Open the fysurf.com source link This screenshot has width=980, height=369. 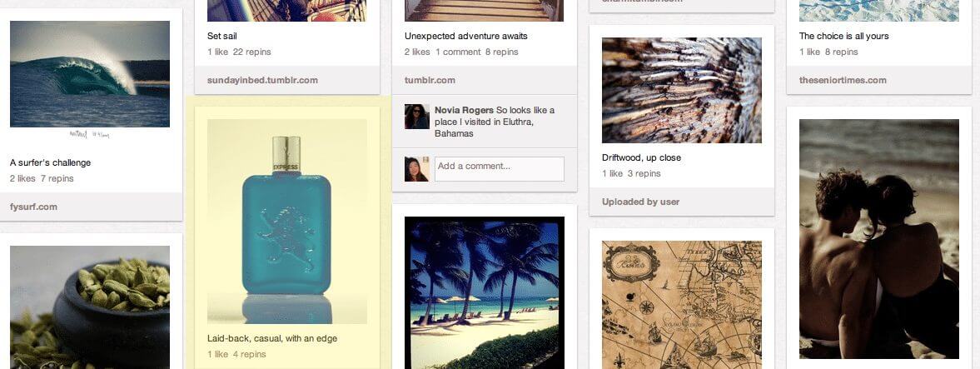click(x=34, y=207)
